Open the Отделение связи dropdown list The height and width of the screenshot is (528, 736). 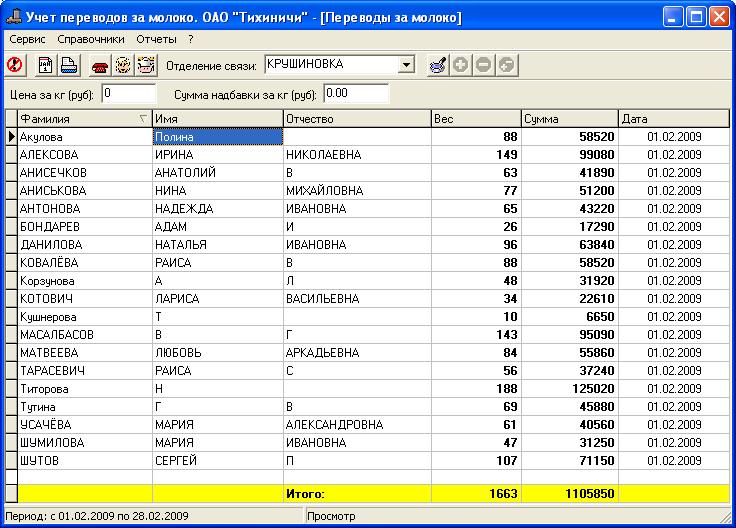click(x=406, y=65)
